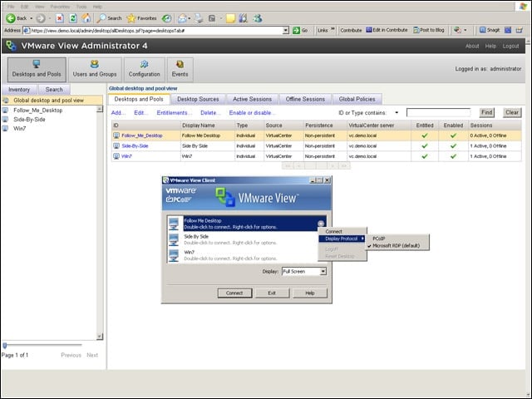Screen dimensions: 532x399
Task: Click the Go button next to address bar
Action: click(300, 30)
